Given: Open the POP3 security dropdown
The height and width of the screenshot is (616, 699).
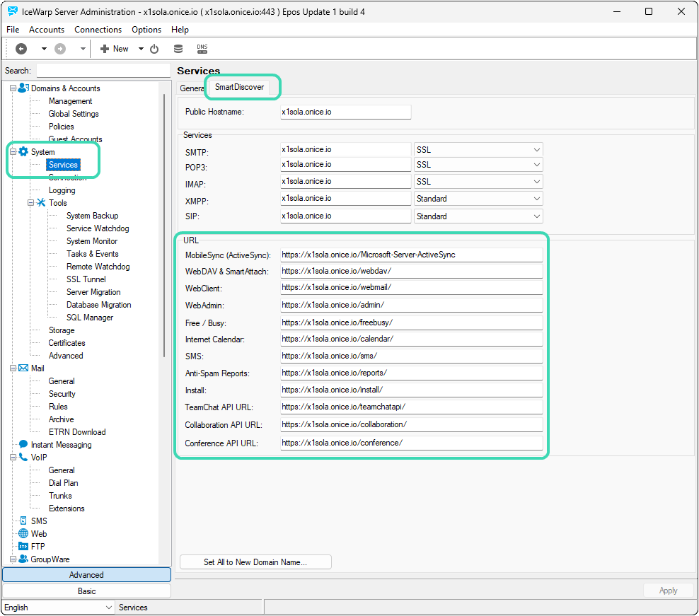Looking at the screenshot, I should pos(478,165).
